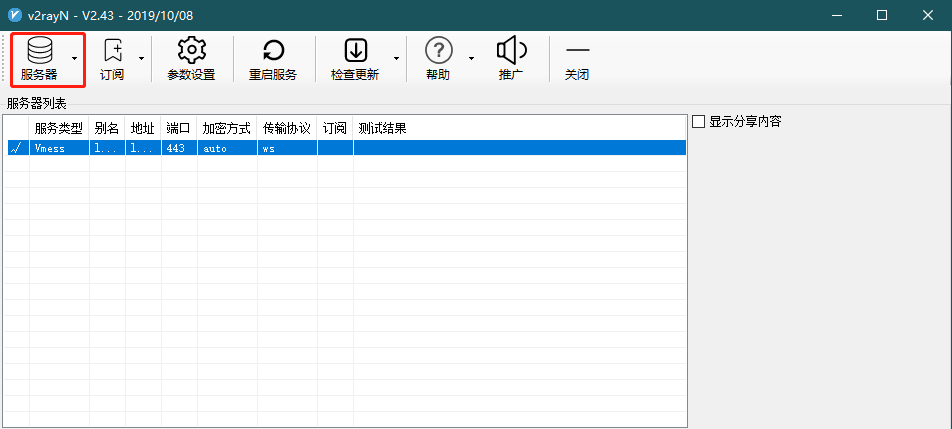Sort by 别名 column header

click(107, 129)
